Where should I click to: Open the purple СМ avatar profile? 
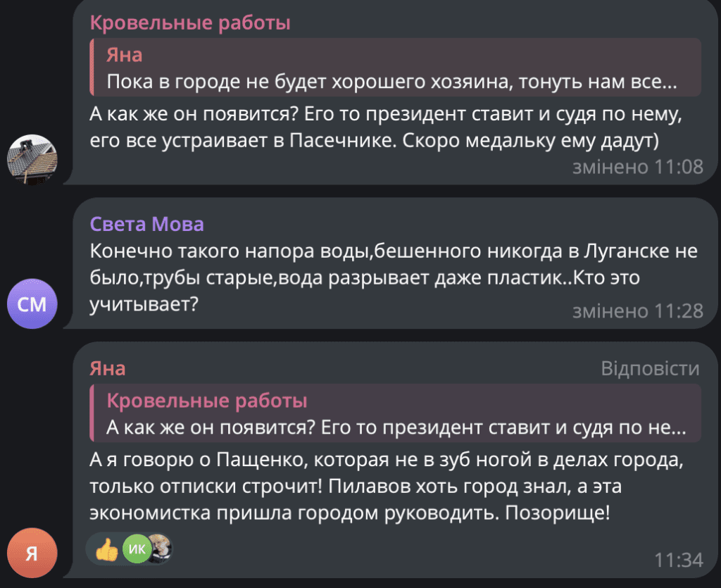(32, 304)
